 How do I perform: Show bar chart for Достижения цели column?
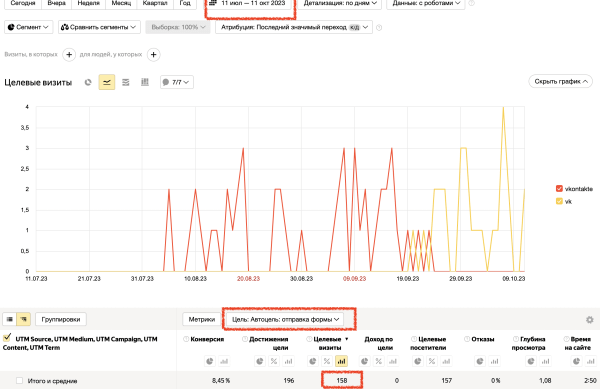coord(288,361)
